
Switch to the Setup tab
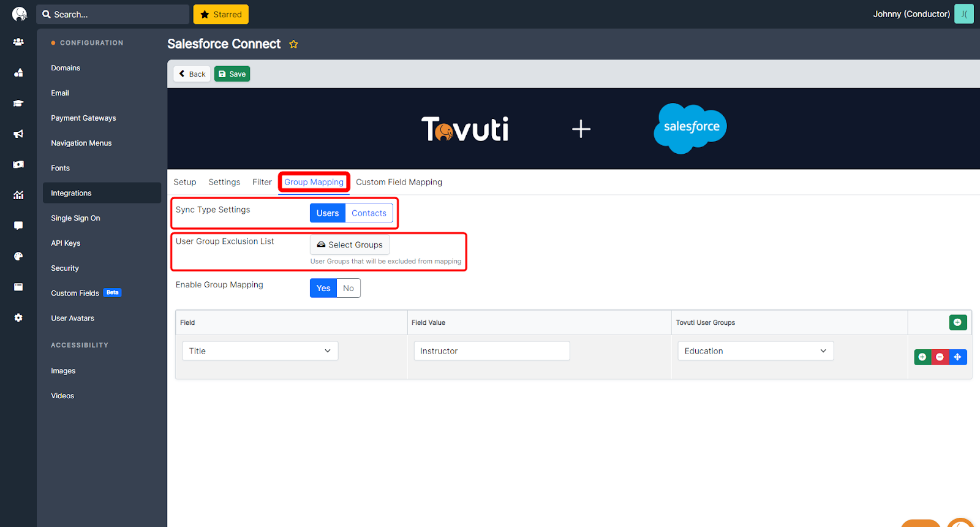click(185, 182)
